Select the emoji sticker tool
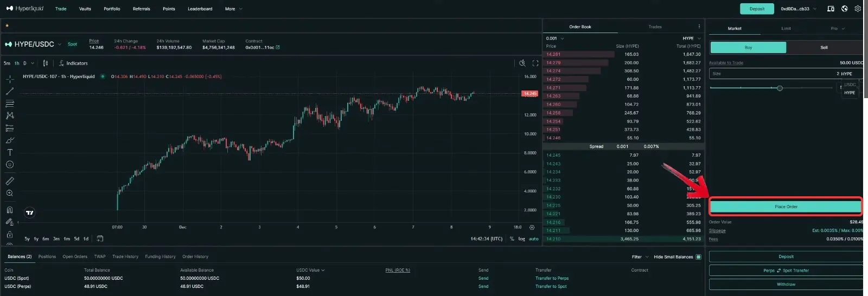Image resolution: width=868 pixels, height=296 pixels. [x=10, y=165]
